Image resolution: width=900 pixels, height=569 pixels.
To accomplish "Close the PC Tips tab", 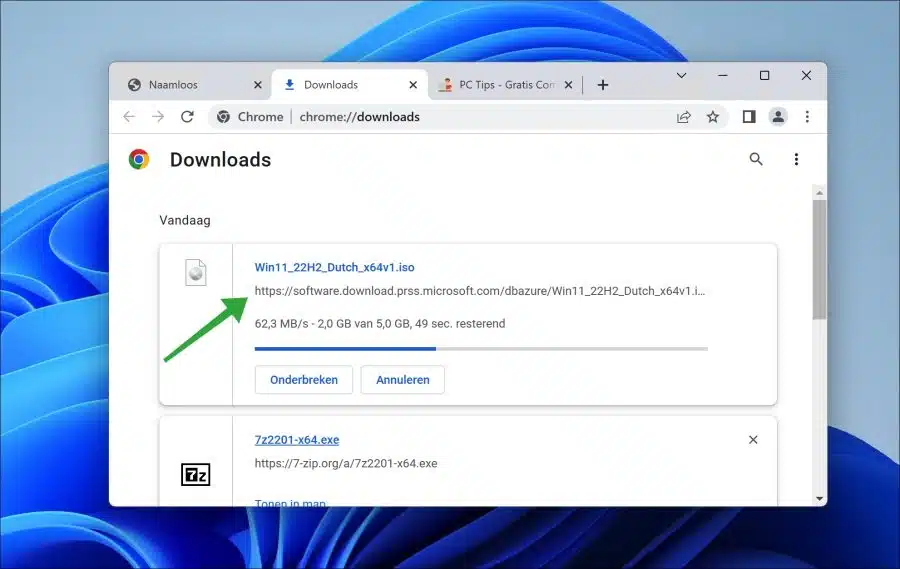I will (568, 85).
